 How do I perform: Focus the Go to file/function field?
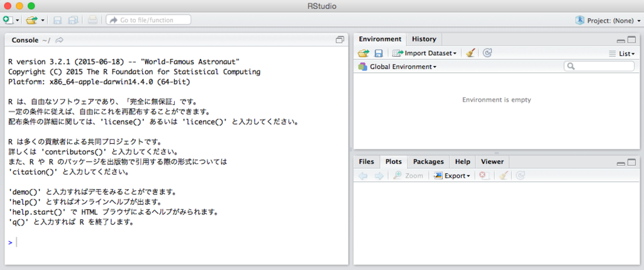coord(148,19)
